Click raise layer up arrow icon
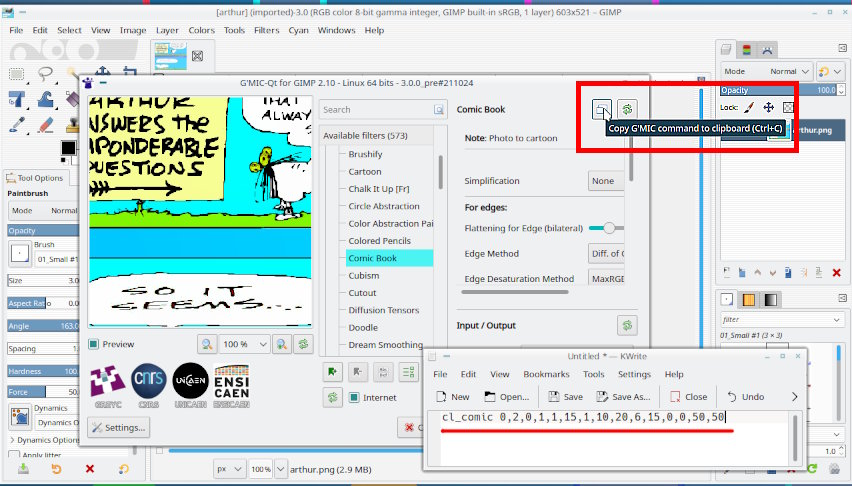 (757, 273)
